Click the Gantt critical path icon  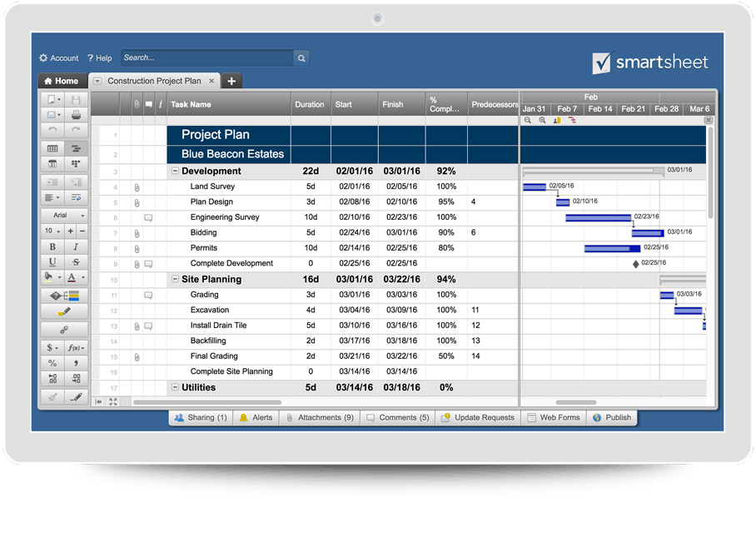pyautogui.click(x=572, y=120)
